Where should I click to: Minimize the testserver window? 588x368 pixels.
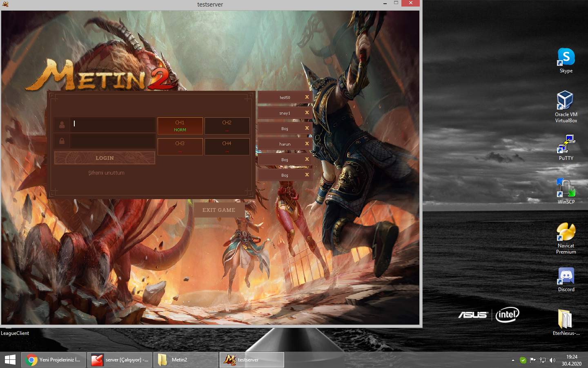(385, 3)
